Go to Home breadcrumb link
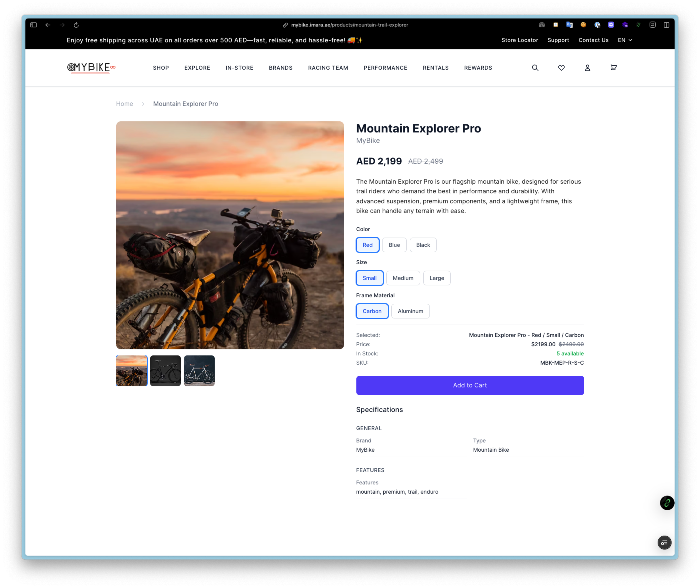Screen dimensions: 700x588 pyautogui.click(x=124, y=104)
